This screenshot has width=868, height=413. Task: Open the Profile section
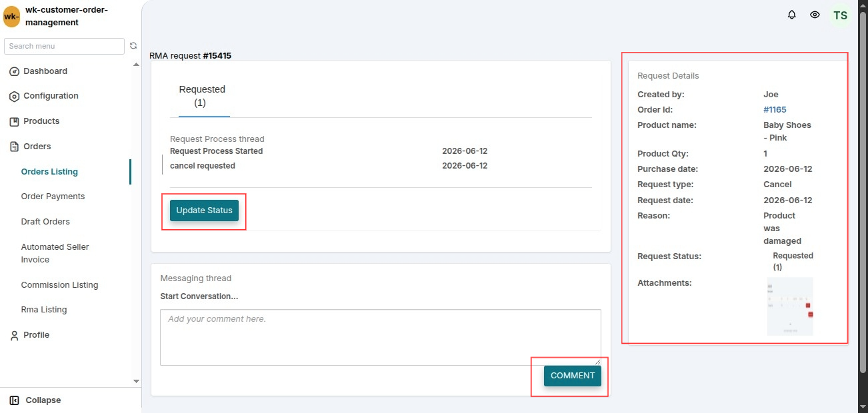click(36, 335)
